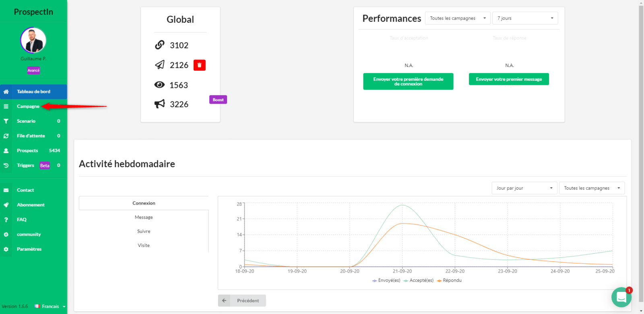
Task: Click Envoyer votre premier message button
Action: pyautogui.click(x=509, y=79)
